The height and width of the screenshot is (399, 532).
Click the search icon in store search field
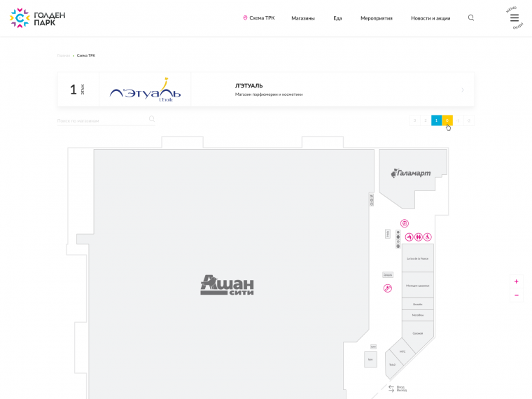(152, 119)
